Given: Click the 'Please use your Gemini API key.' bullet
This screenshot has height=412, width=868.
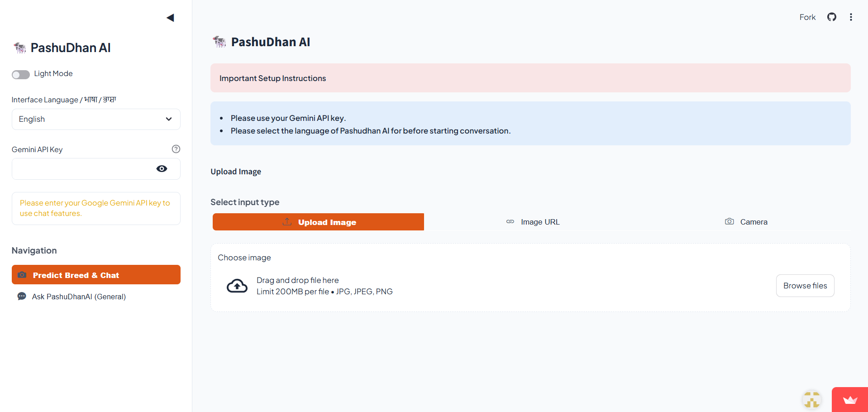Looking at the screenshot, I should (x=288, y=118).
